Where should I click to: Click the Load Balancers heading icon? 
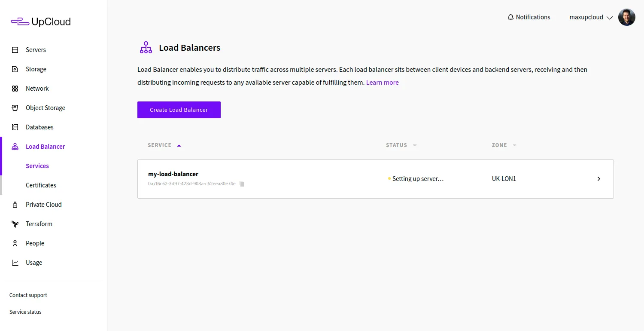pos(146,48)
